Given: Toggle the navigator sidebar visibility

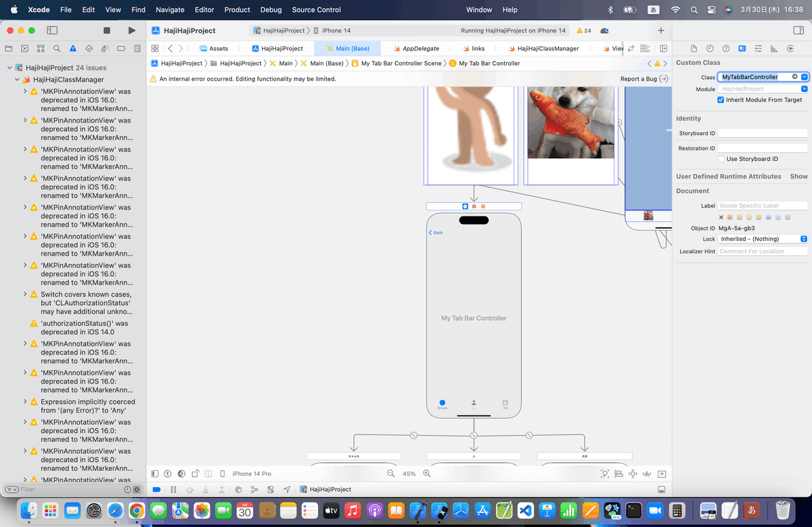Looking at the screenshot, I should point(51,30).
